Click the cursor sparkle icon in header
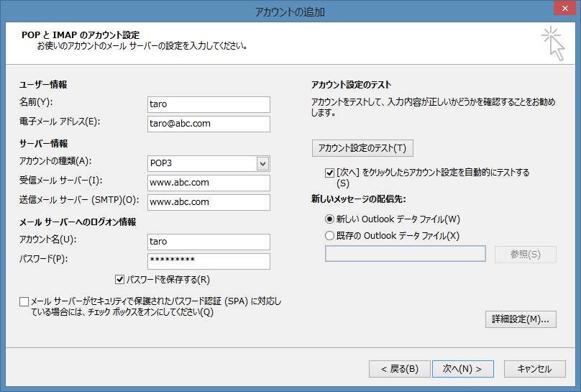581x392 pixels. 552,44
